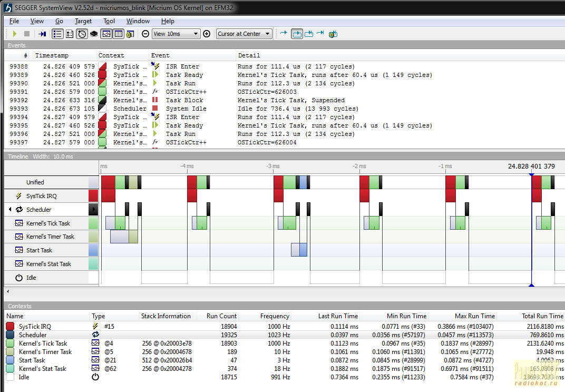Click the first blue arrow scroll icon
This screenshot has height=392, width=565.
284,33
